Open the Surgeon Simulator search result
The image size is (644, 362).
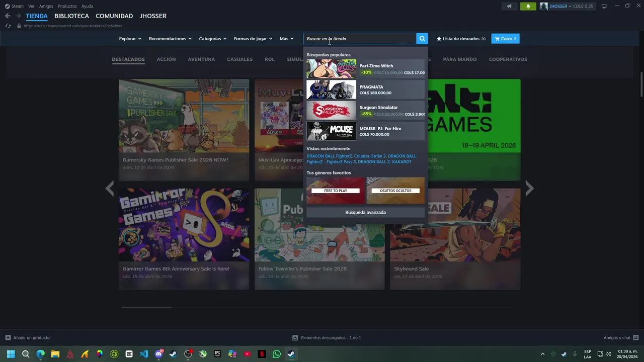365,111
